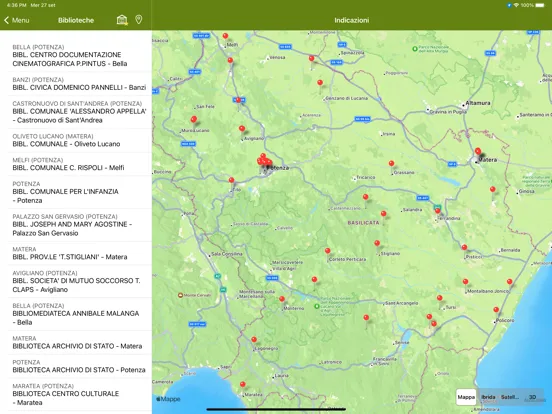The height and width of the screenshot is (414, 552).
Task: Tap the red pin at Policoro
Action: point(496,310)
